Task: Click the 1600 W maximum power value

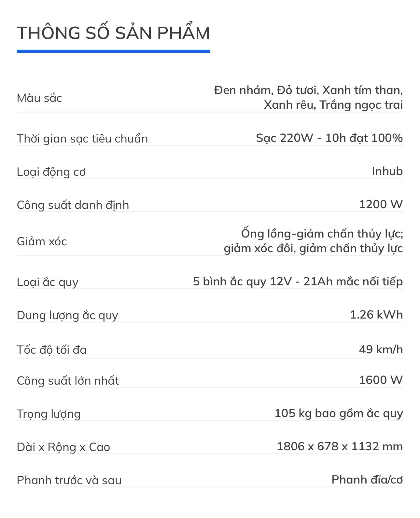Action: coord(381,380)
